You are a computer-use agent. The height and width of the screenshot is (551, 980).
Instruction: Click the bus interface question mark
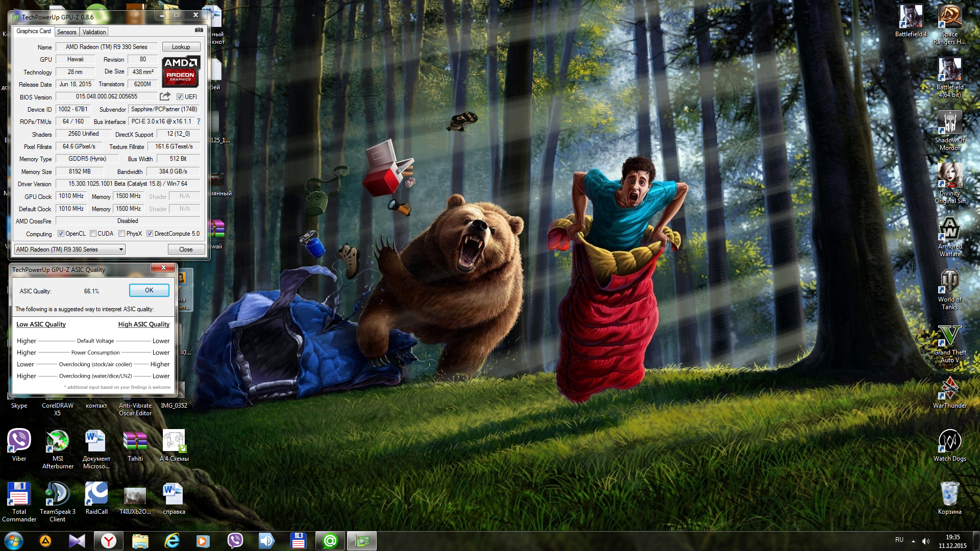199,121
